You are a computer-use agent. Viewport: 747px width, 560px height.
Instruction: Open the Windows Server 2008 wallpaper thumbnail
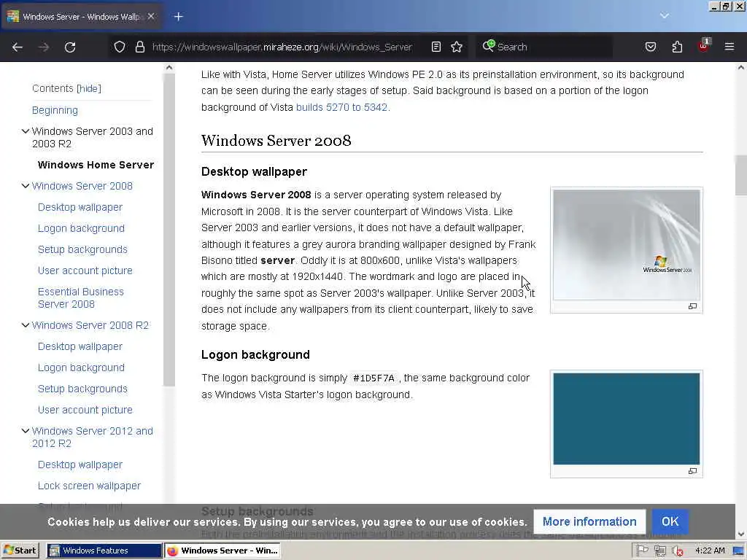(627, 245)
